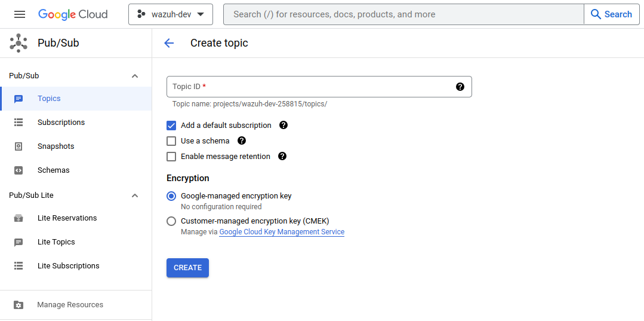Image resolution: width=644 pixels, height=321 pixels.
Task: Select Customer-managed encryption key radio option
Action: 171,221
